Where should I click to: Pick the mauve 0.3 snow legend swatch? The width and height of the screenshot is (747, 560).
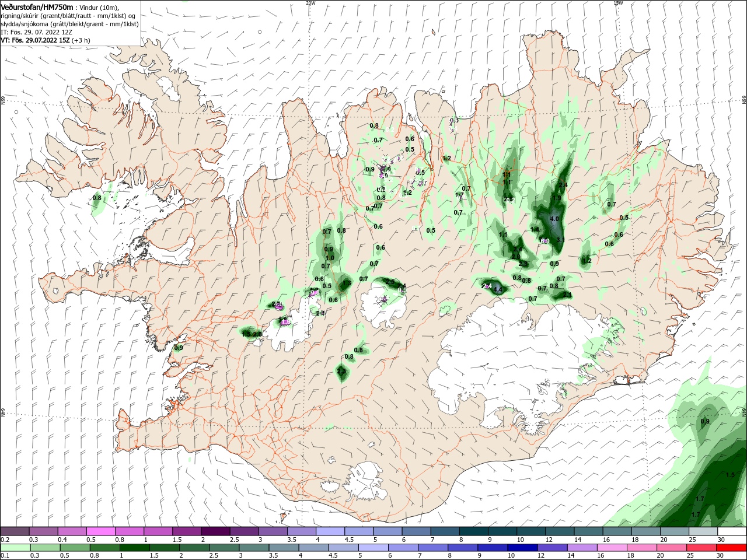[43, 531]
